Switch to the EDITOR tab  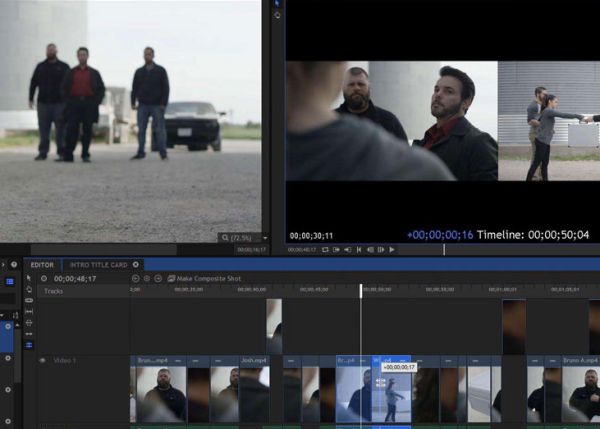pos(42,265)
